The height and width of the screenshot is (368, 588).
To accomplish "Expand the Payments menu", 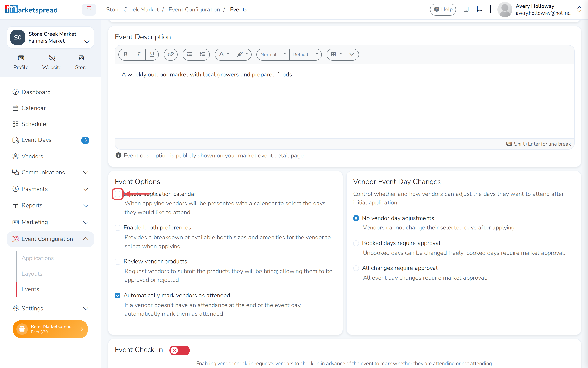I will tap(50, 189).
